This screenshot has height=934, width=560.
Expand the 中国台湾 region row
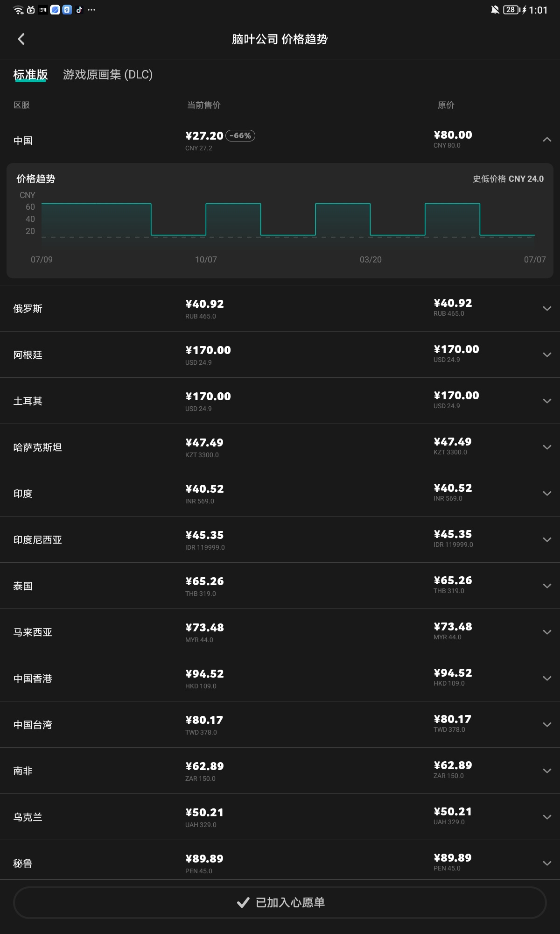pyautogui.click(x=547, y=724)
